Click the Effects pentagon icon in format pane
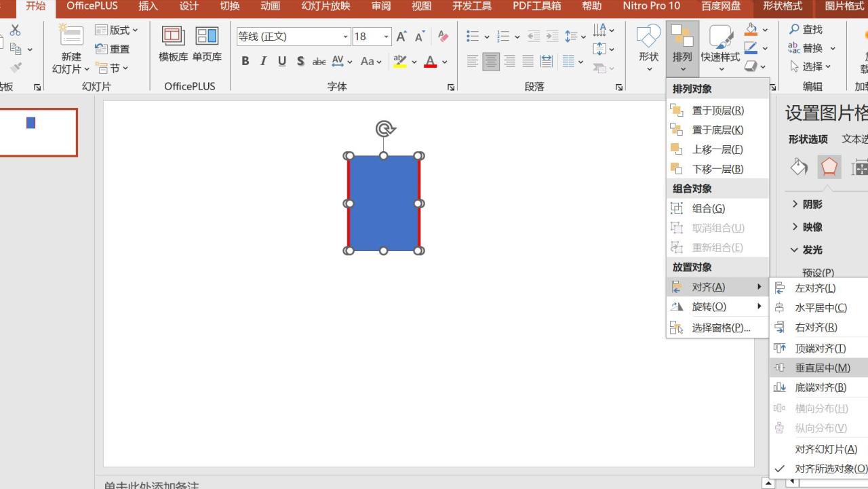868x489 pixels. [x=829, y=167]
